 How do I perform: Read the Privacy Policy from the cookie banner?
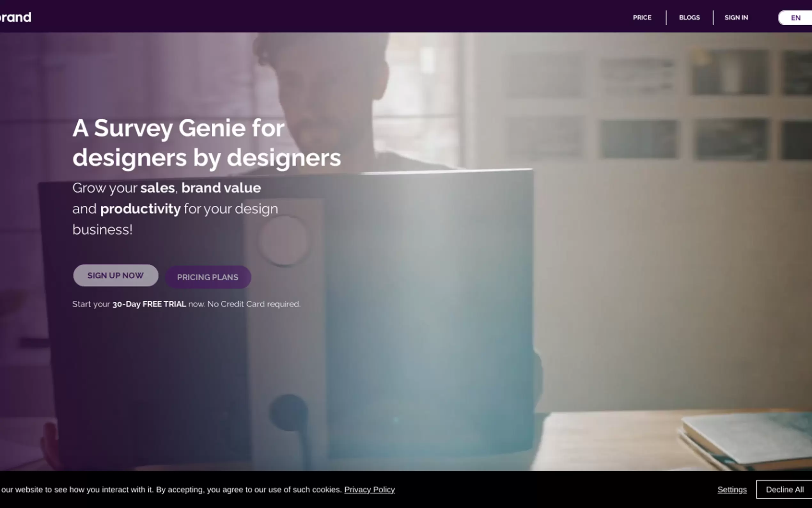coord(369,489)
